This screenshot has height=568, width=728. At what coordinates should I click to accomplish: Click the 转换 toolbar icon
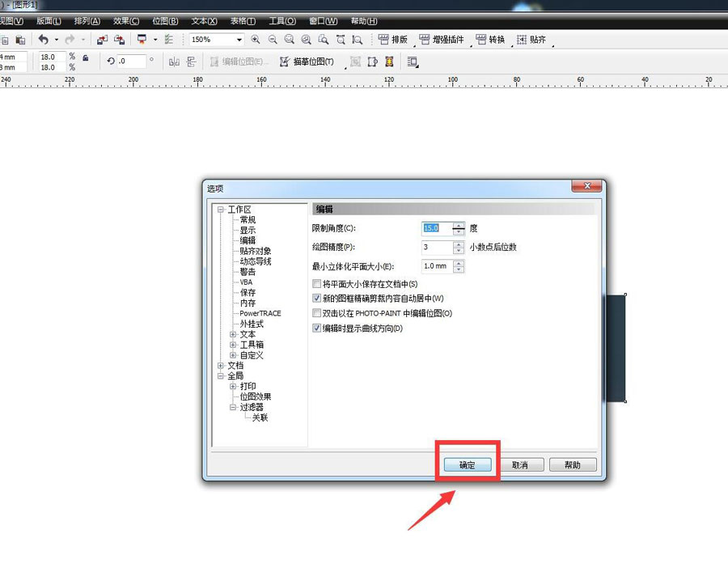tap(490, 39)
